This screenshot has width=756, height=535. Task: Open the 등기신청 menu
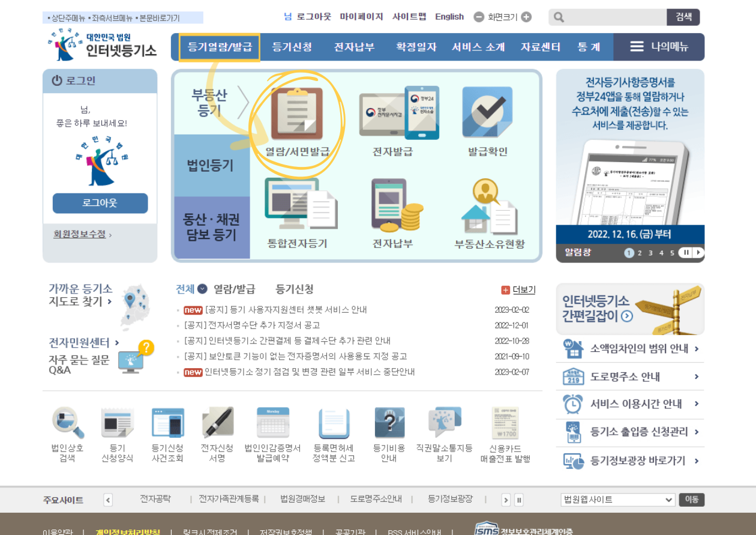pos(294,46)
